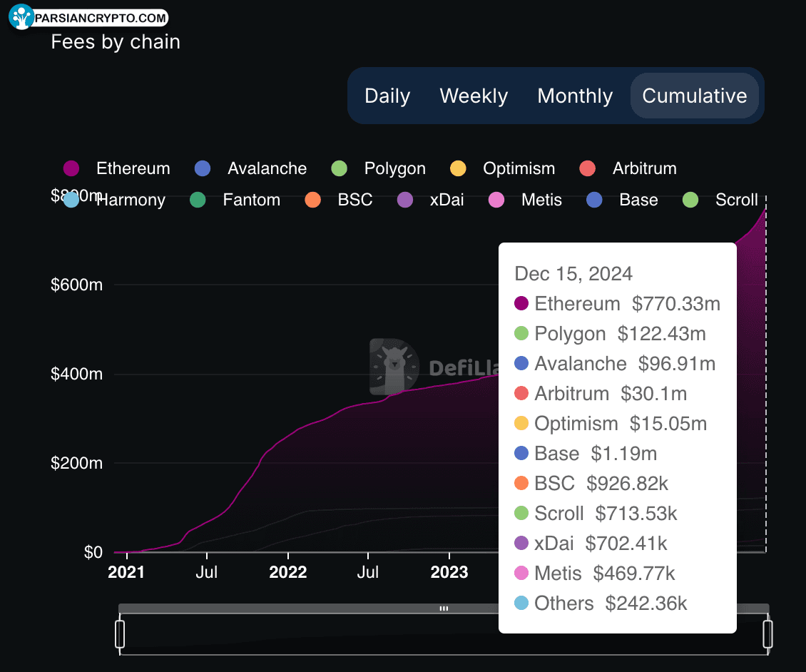Click the $200m y-axis label

pos(76,463)
